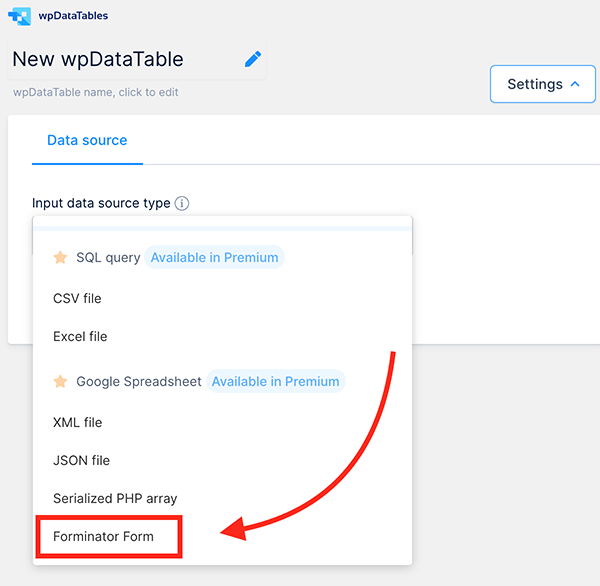
Task: Select the CSV file option
Action: click(x=77, y=298)
